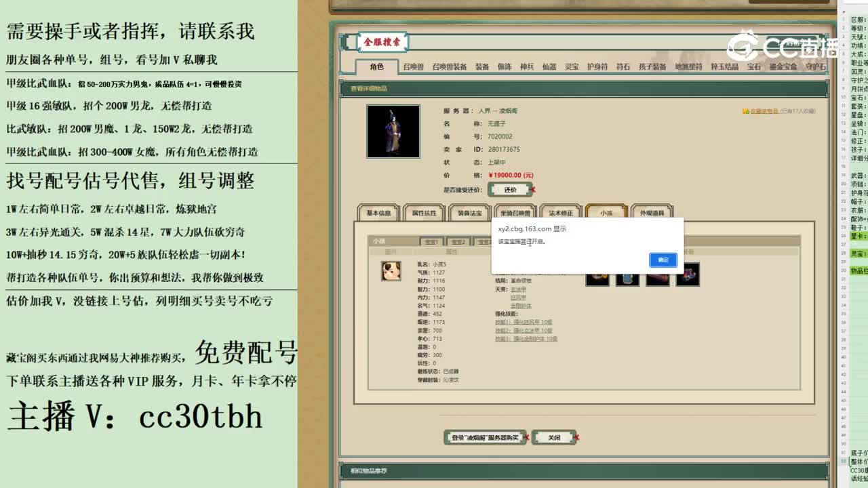
Task: Confirm the alert dialog with 确定
Action: 663,260
